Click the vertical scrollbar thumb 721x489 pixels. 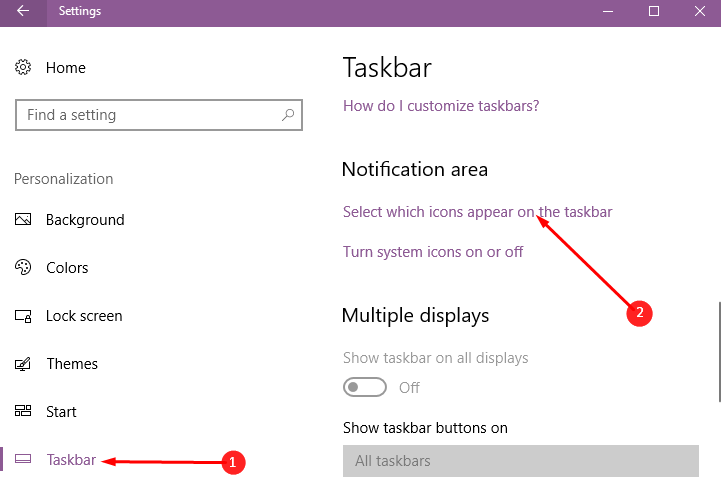(x=719, y=352)
